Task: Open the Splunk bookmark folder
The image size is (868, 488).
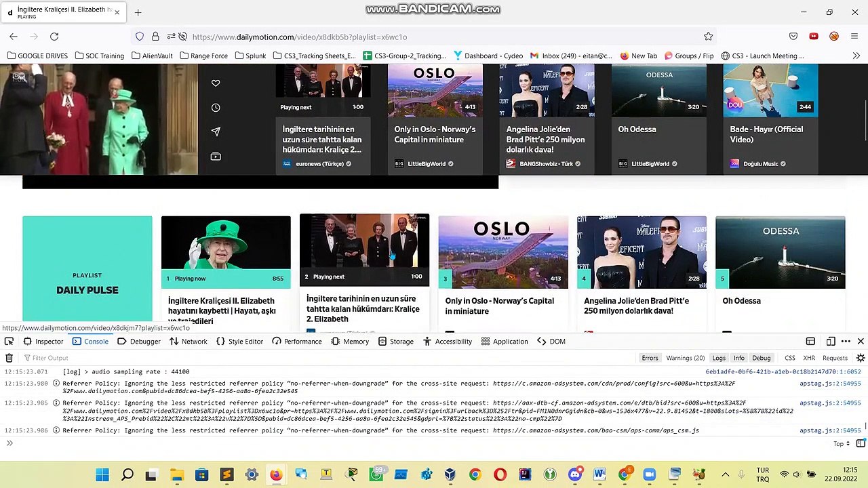Action: pyautogui.click(x=250, y=56)
